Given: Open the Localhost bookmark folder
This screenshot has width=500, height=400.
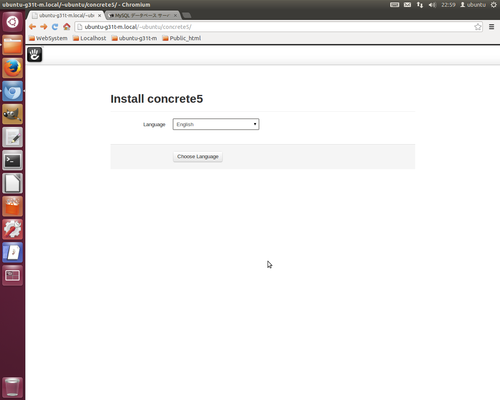Looking at the screenshot, I should (x=89, y=38).
